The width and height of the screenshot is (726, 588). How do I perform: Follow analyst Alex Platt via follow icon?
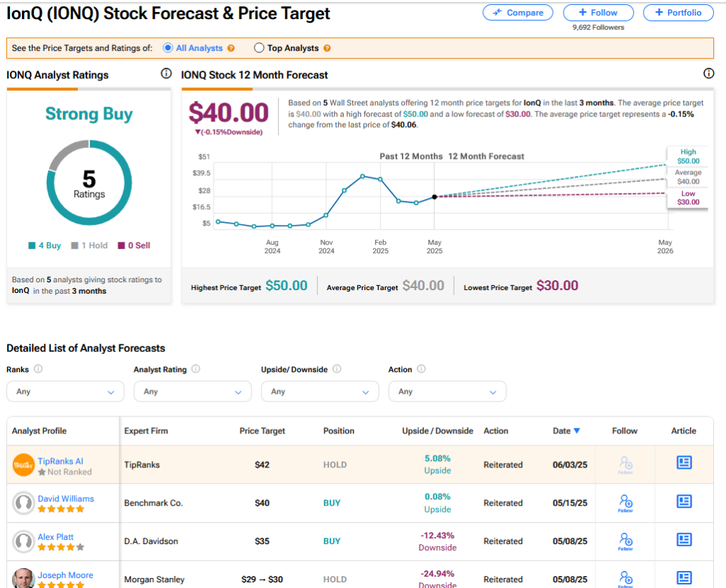click(x=625, y=541)
